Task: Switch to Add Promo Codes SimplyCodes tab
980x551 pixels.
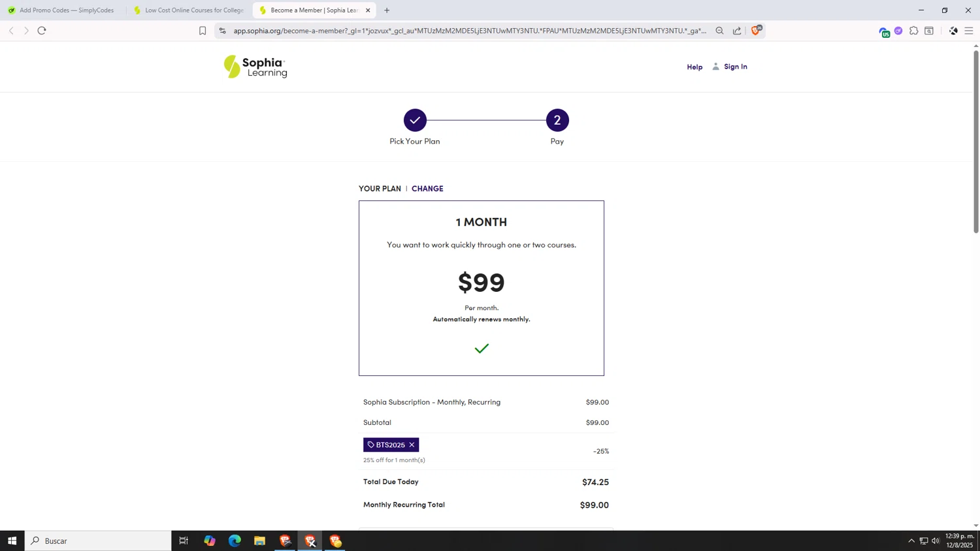Action: pyautogui.click(x=62, y=10)
